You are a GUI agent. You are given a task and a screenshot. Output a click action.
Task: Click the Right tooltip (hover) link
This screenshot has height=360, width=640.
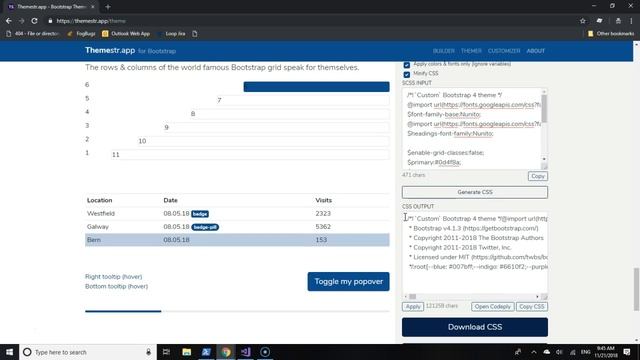click(113, 277)
